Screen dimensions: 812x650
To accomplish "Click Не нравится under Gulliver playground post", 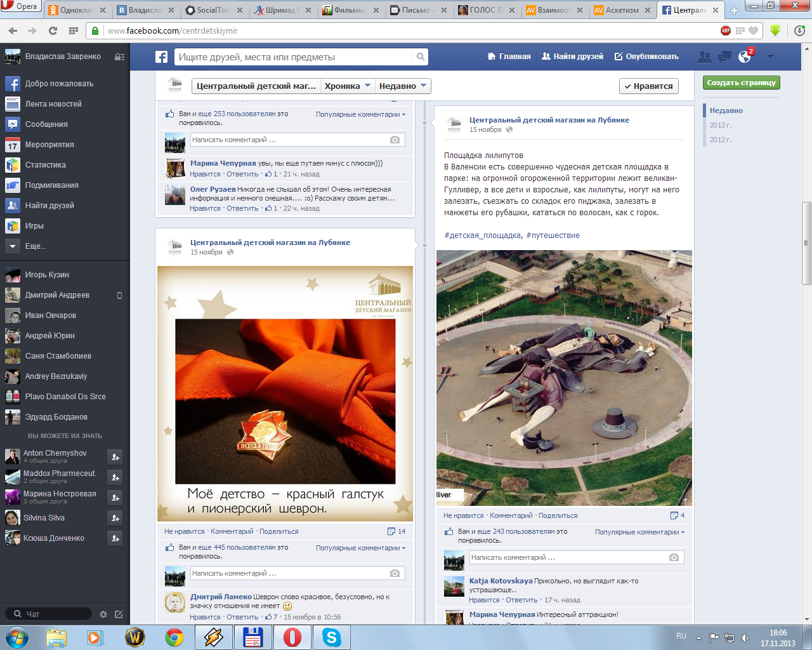I will click(x=463, y=515).
